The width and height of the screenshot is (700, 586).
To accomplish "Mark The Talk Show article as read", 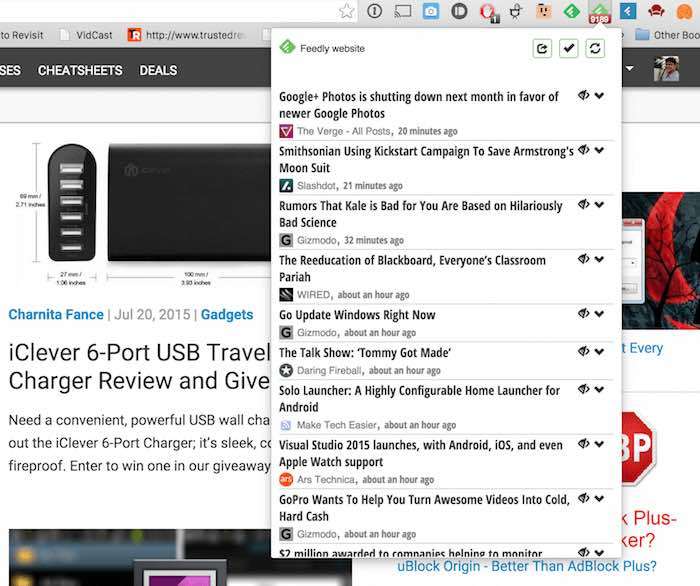I will [x=583, y=351].
